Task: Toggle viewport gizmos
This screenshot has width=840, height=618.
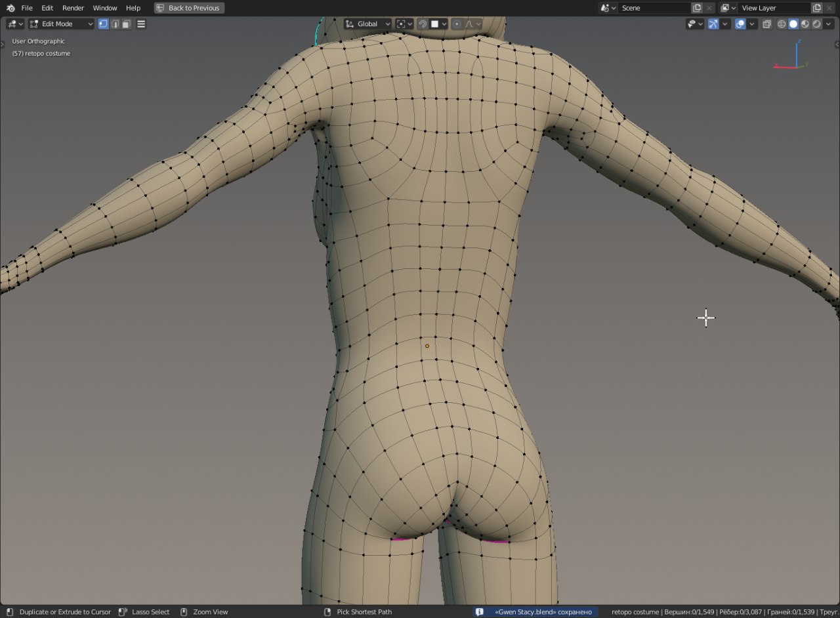Action: point(713,24)
